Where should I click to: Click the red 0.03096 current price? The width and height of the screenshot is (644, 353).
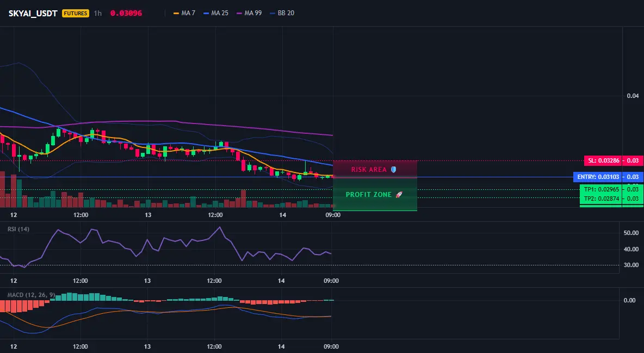coord(126,13)
